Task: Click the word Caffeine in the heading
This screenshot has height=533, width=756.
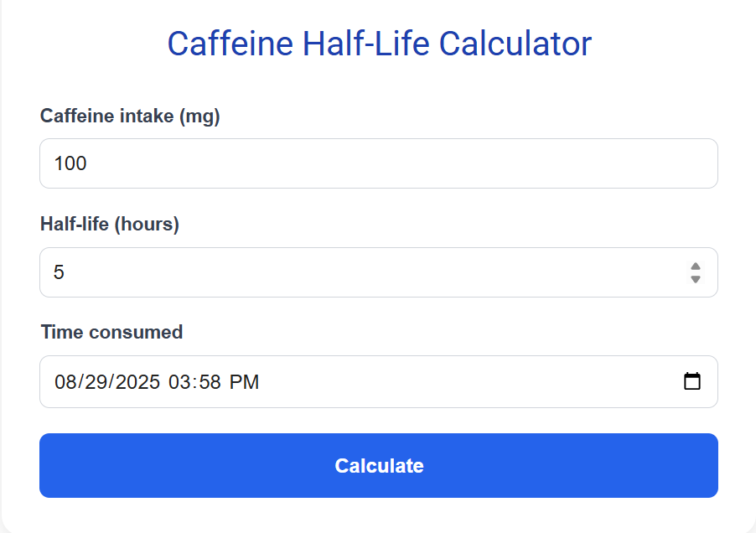Action: tap(230, 44)
